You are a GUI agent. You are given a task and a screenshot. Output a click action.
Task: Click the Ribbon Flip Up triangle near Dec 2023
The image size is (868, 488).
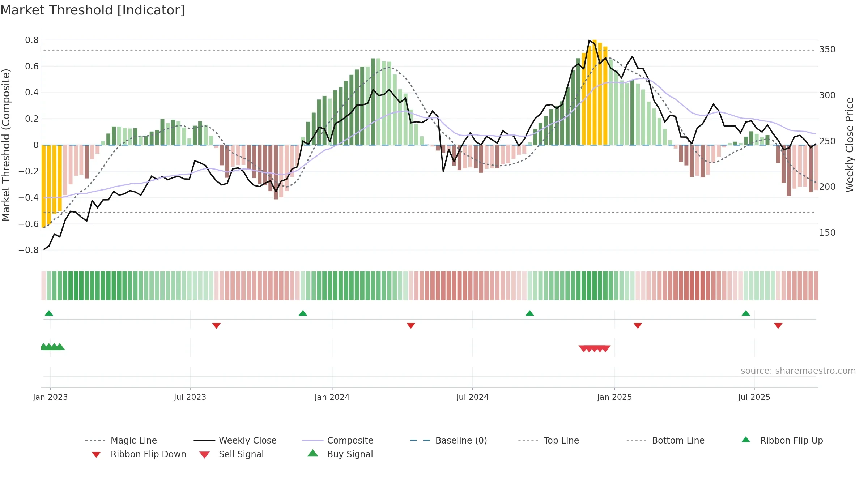[303, 313]
